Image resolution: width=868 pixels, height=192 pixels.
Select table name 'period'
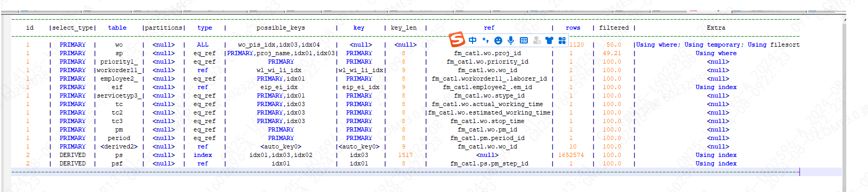pos(119,138)
